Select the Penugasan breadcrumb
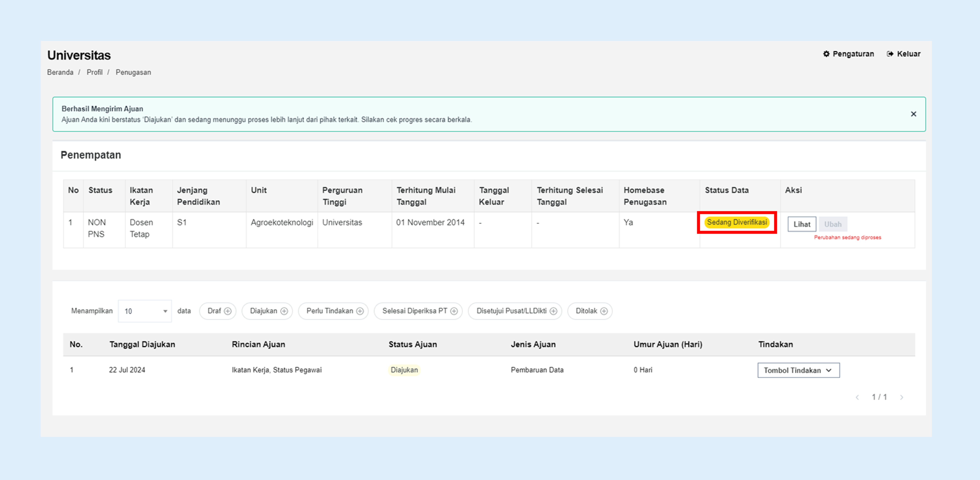 click(x=133, y=72)
